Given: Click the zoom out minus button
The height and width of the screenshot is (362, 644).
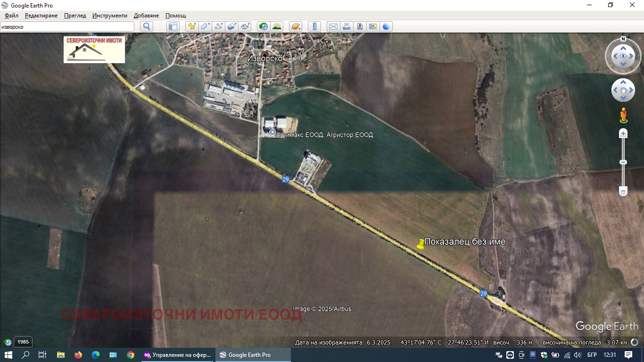Looking at the screenshot, I should coord(623,191).
